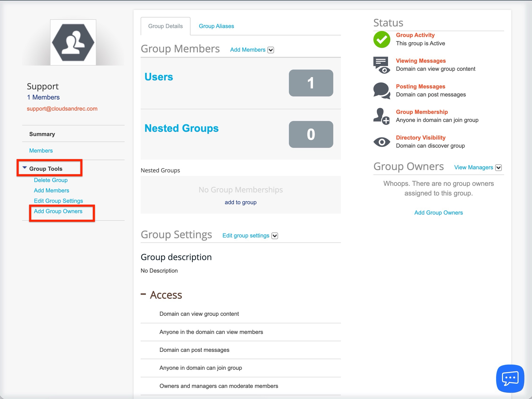This screenshot has height=399, width=532.
Task: Click the Viewing Messages status heading
Action: click(421, 61)
